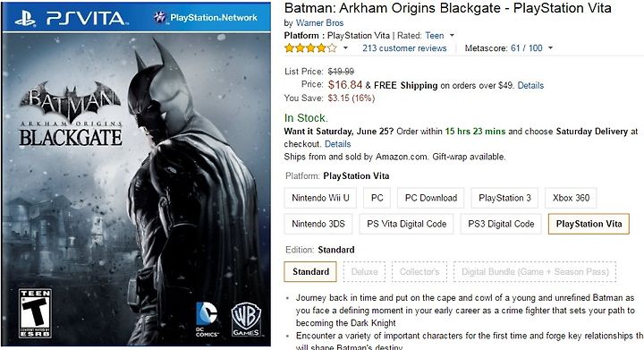Image resolution: width=644 pixels, height=350 pixels.
Task: Choose the PS Vita Digital Code option
Action: click(407, 224)
